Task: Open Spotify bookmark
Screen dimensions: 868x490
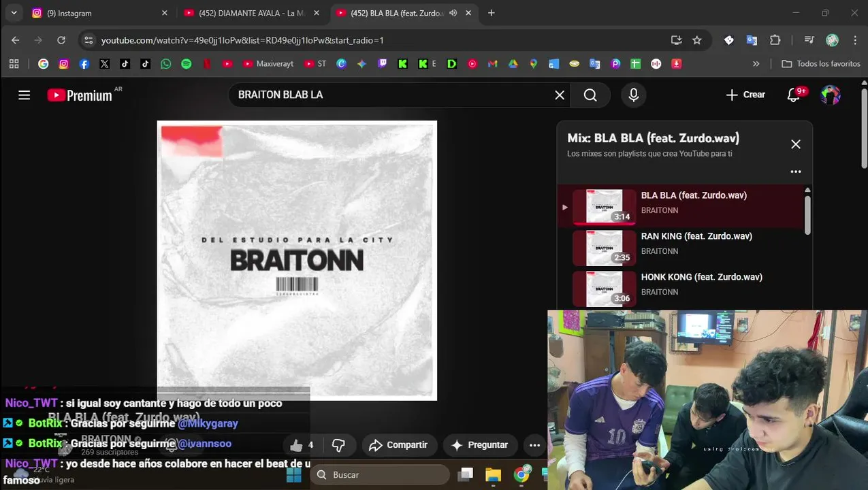Action: (187, 64)
